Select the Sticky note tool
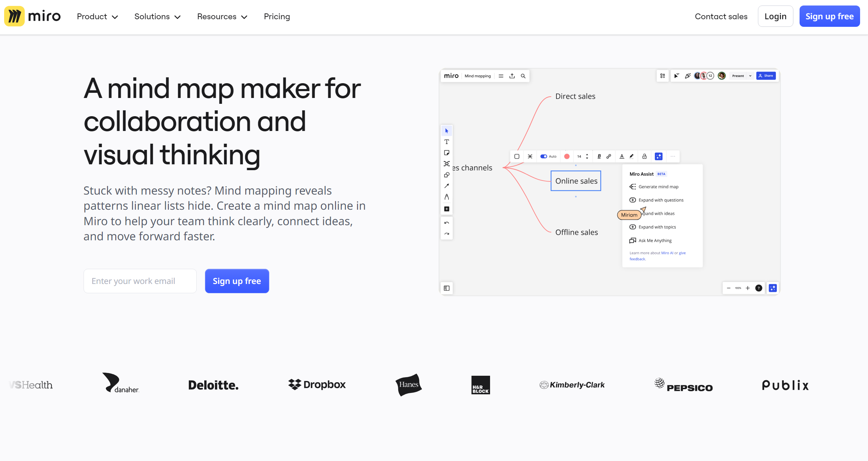Screen dimensions: 868x461 tap(446, 153)
